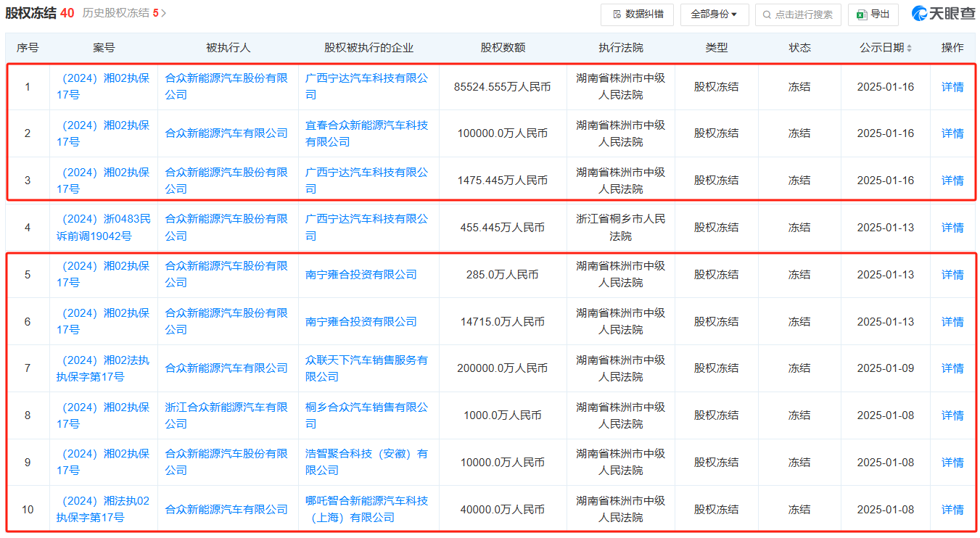Image resolution: width=980 pixels, height=538 pixels.
Task: Click 详情 on the last row
Action: click(x=952, y=508)
